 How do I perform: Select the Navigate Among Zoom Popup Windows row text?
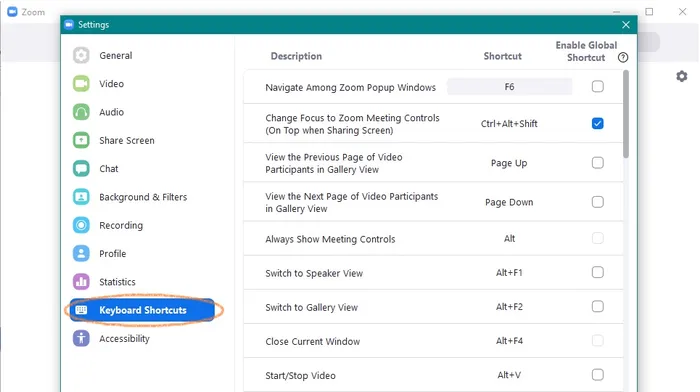coord(350,88)
